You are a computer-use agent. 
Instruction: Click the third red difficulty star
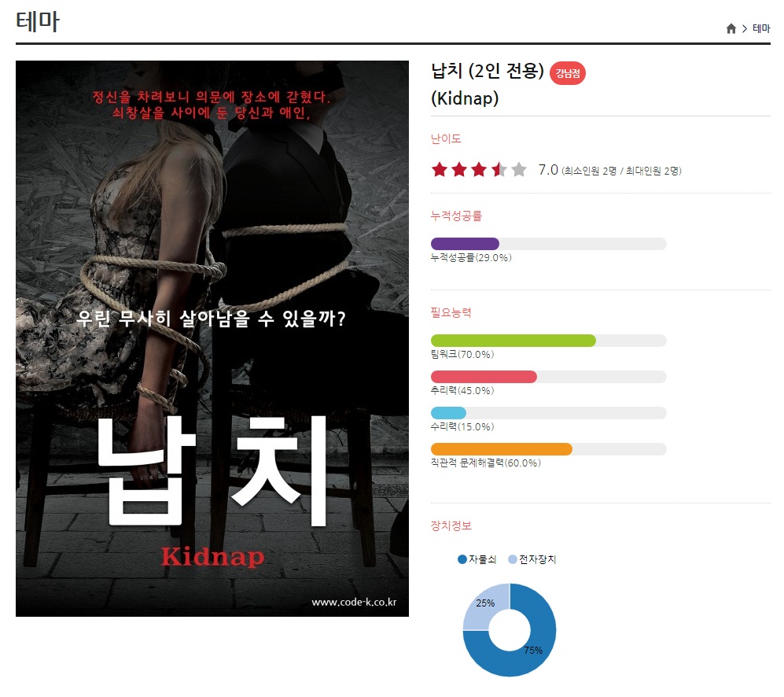pos(479,170)
